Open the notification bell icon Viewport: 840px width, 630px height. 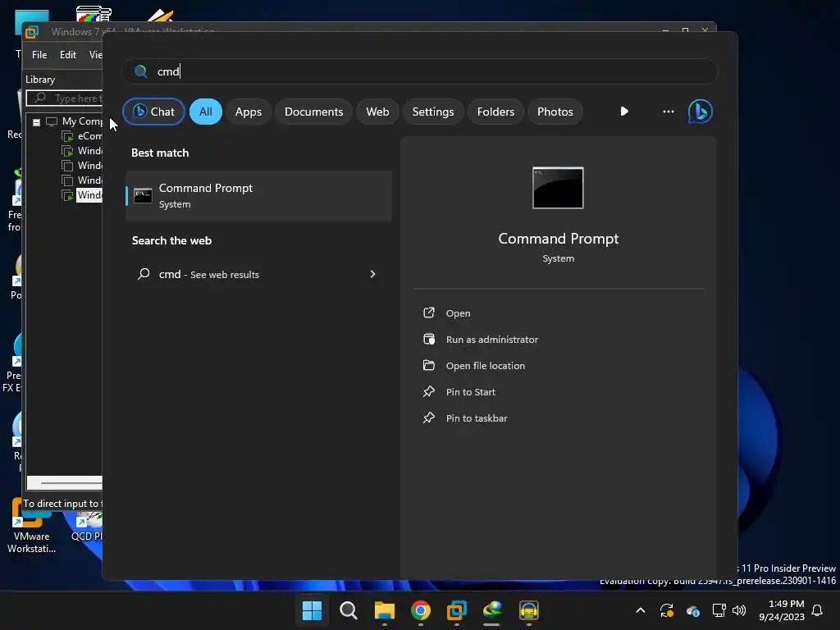pos(817,610)
